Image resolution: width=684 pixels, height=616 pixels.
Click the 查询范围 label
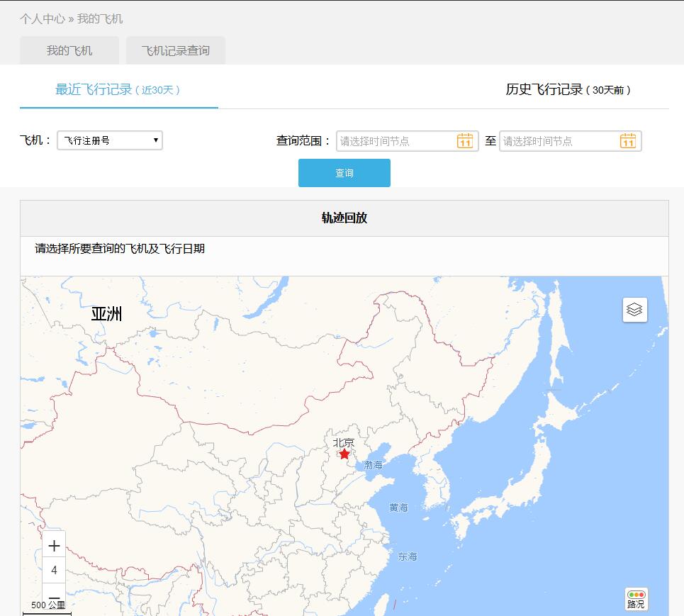pos(303,140)
